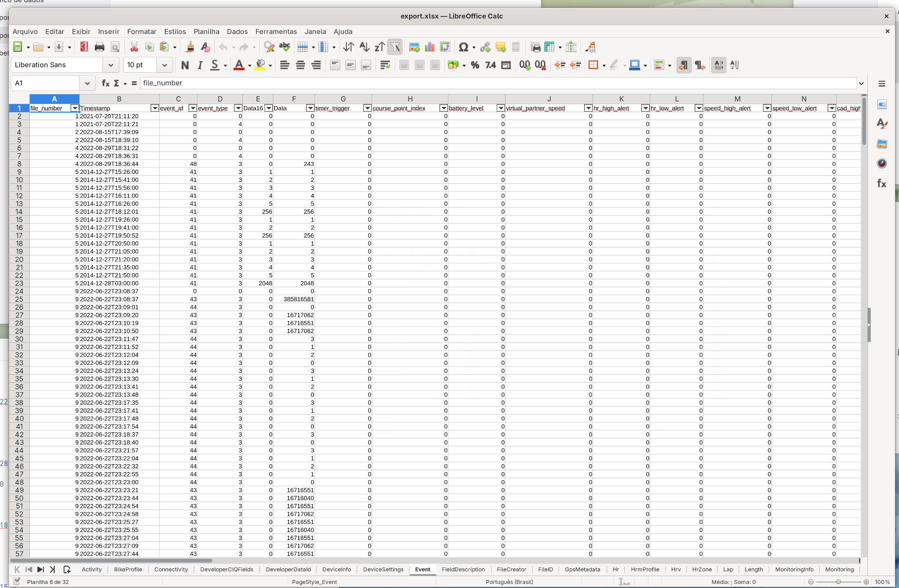The width and height of the screenshot is (899, 588).
Task: Toggle Wrap Text button
Action: click(x=385, y=65)
